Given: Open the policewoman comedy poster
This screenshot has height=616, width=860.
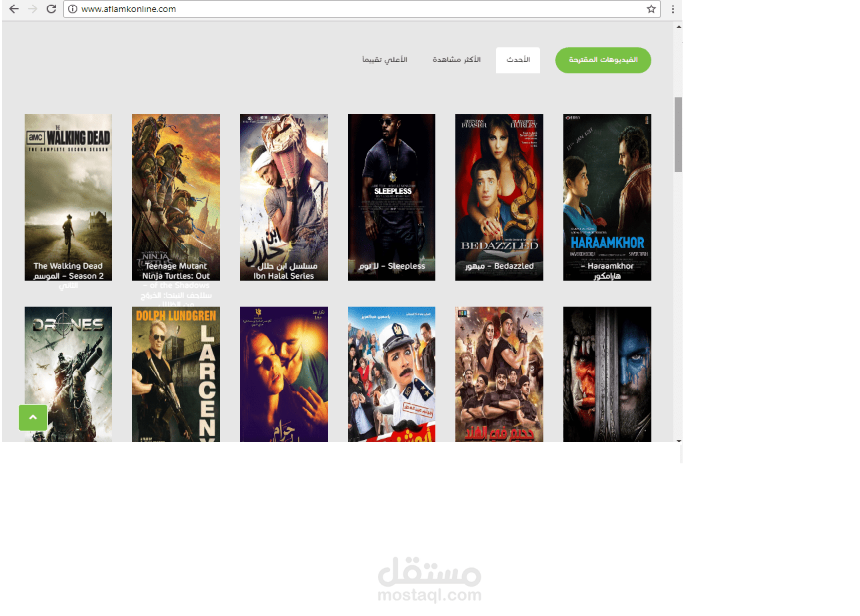Looking at the screenshot, I should (x=391, y=374).
